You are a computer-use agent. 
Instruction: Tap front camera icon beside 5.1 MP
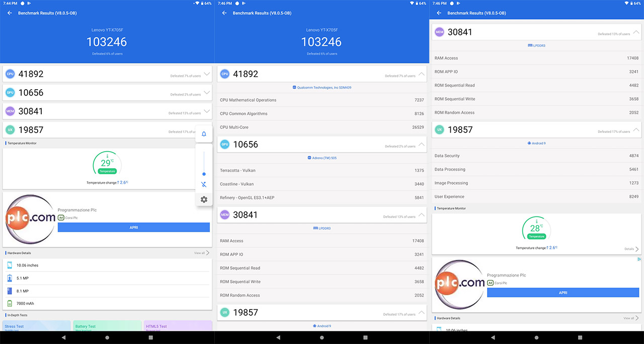[x=10, y=278]
